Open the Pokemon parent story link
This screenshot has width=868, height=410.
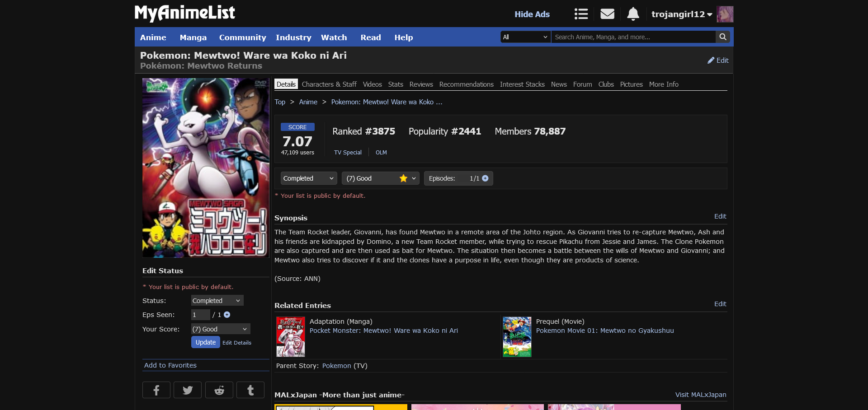[x=337, y=366]
